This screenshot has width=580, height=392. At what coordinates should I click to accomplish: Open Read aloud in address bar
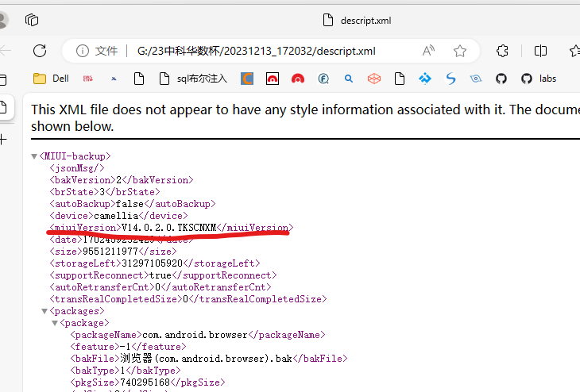click(428, 51)
